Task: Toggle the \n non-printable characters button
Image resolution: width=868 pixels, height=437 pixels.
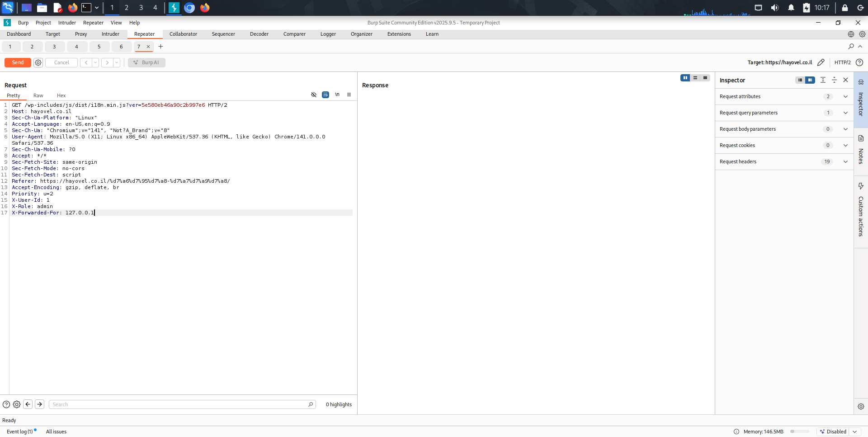Action: [x=337, y=95]
